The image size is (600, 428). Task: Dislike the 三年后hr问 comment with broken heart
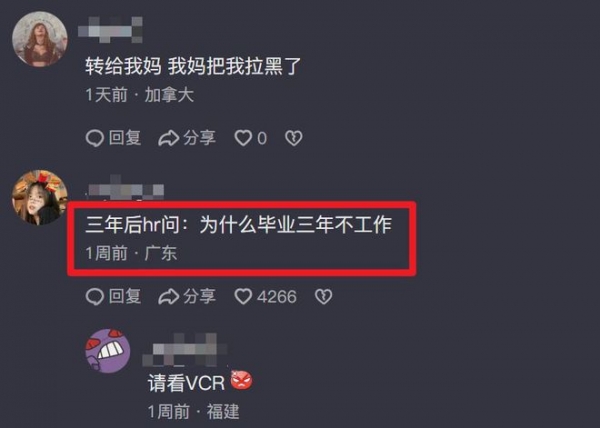(x=323, y=297)
